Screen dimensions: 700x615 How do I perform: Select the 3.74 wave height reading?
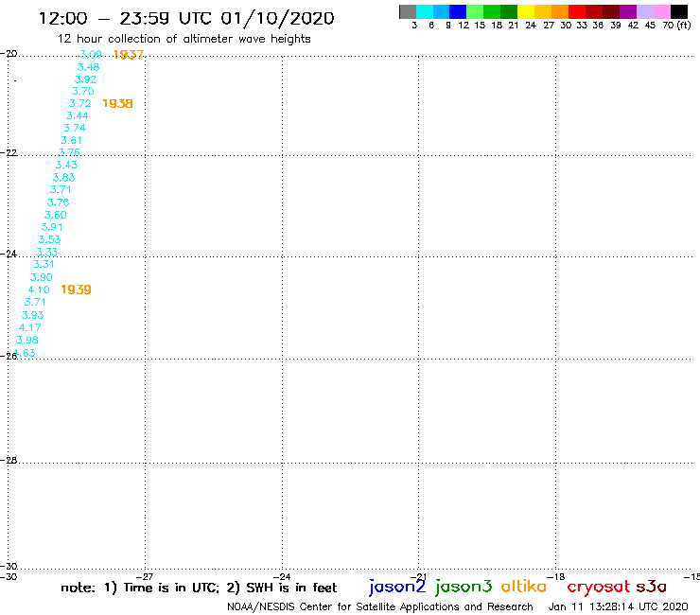[75, 128]
